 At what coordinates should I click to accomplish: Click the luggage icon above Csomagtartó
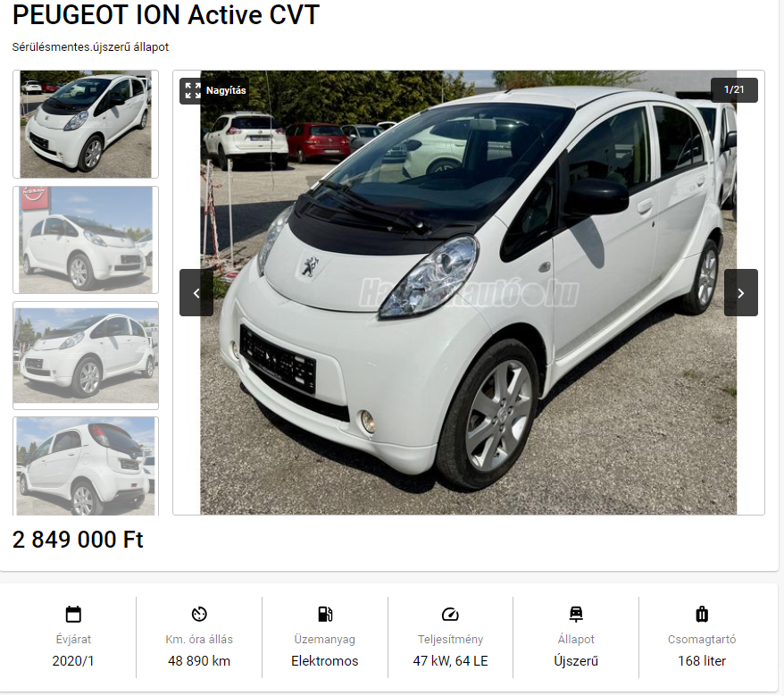pyautogui.click(x=702, y=614)
